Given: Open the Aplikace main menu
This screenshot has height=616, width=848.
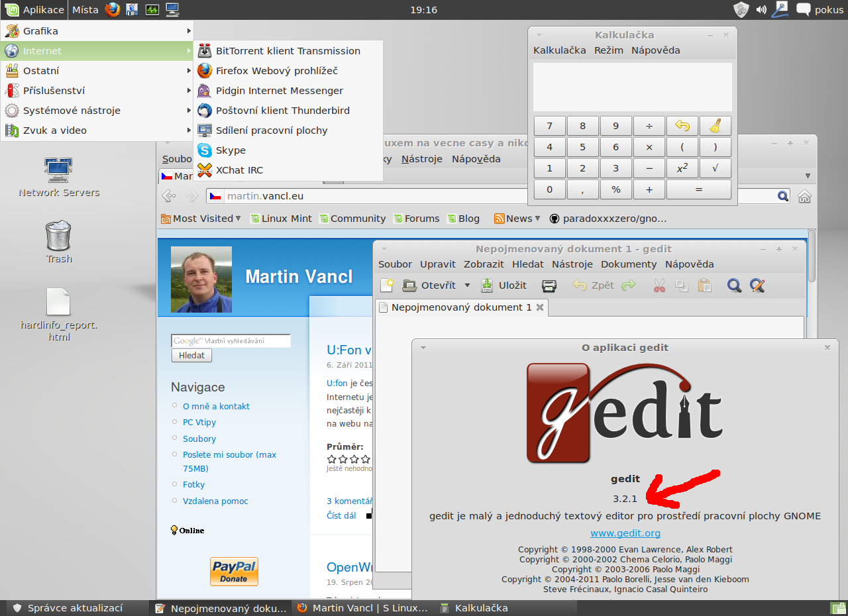Looking at the screenshot, I should (35, 9).
